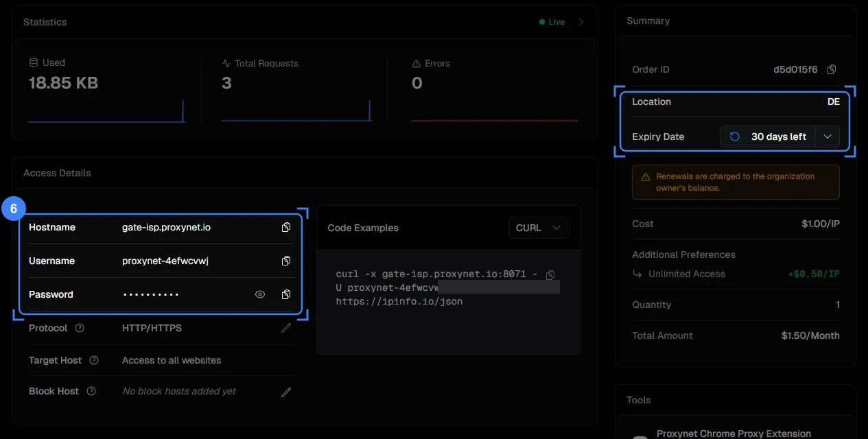Open the Protocol help tooltip icon
The image size is (868, 439).
click(x=80, y=328)
